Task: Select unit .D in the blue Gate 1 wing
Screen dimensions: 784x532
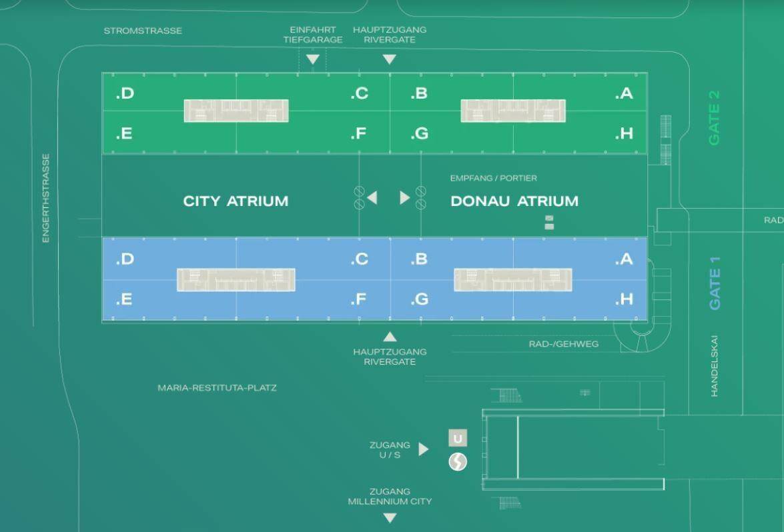Action: [x=125, y=259]
